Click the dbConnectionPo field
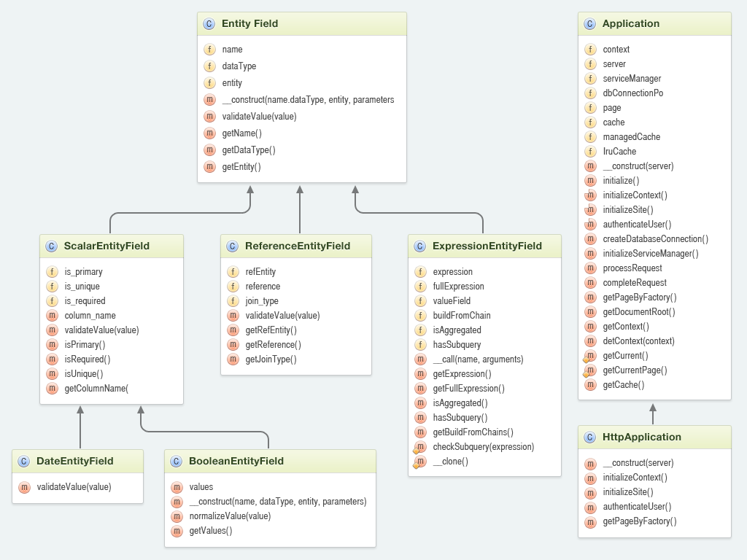Viewport: 747px width, 560px height. (633, 93)
